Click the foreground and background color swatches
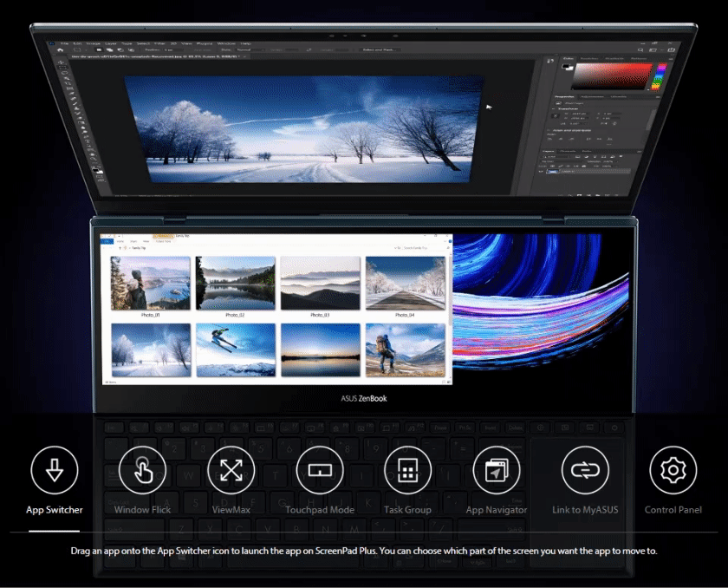The height and width of the screenshot is (588, 728). pyautogui.click(x=567, y=68)
